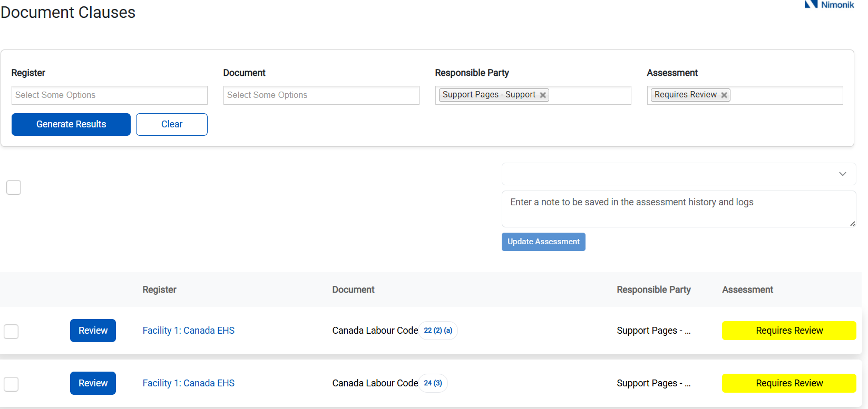Check the Canada Labour Code 22 (2) (a) row
The height and width of the screenshot is (409, 868).
(11, 332)
